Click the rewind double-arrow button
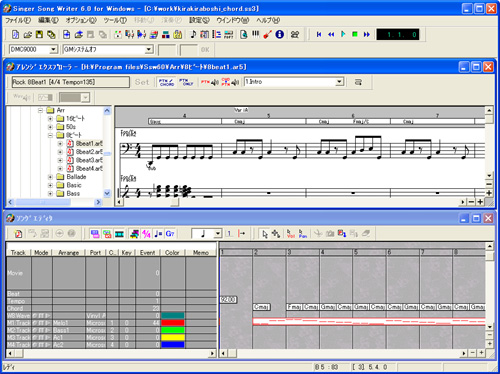This screenshot has height=374, width=500. pos(331,34)
